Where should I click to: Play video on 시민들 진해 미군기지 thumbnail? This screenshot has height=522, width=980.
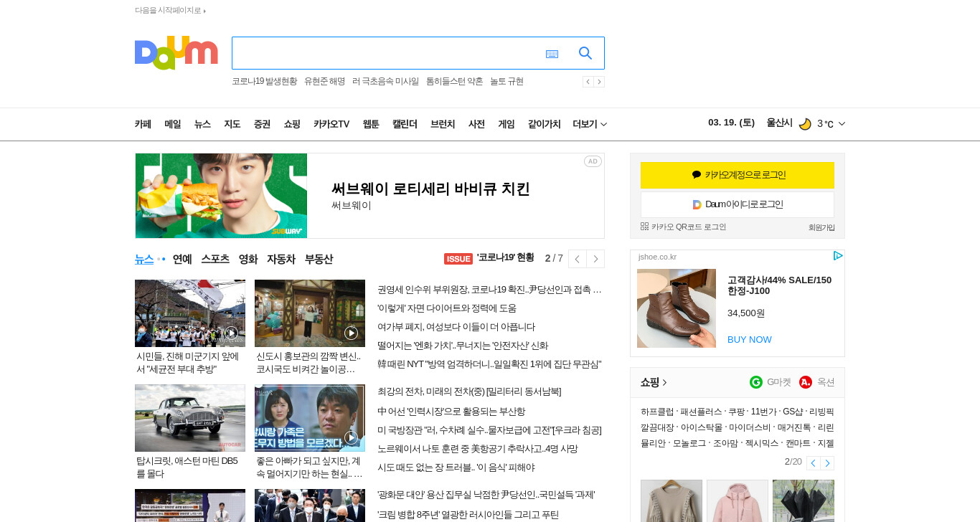pos(231,333)
